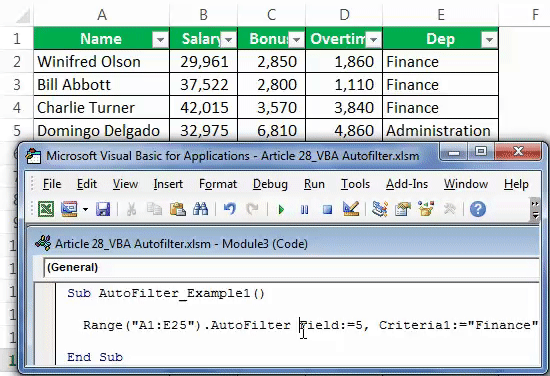
Task: Open the Dep column filter dropdown
Action: click(489, 40)
